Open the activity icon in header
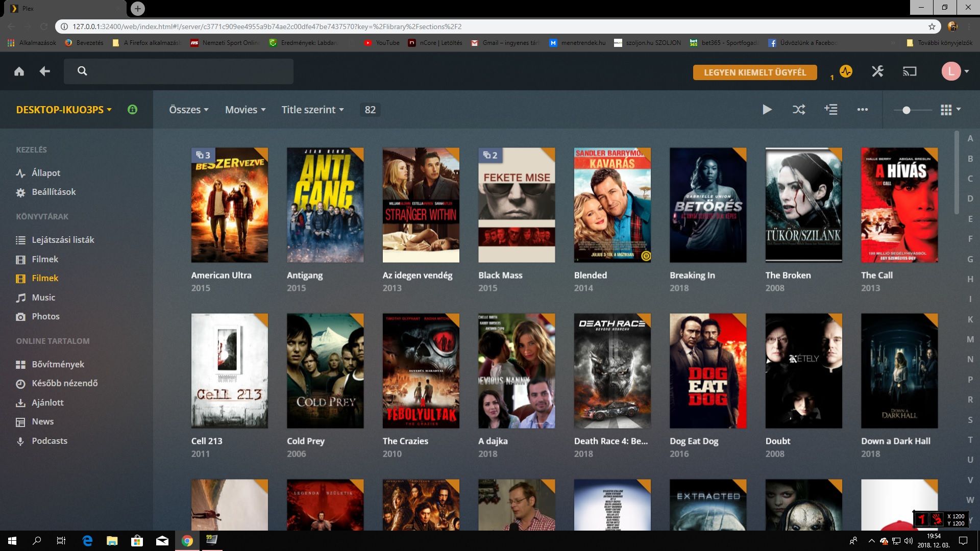 (846, 71)
